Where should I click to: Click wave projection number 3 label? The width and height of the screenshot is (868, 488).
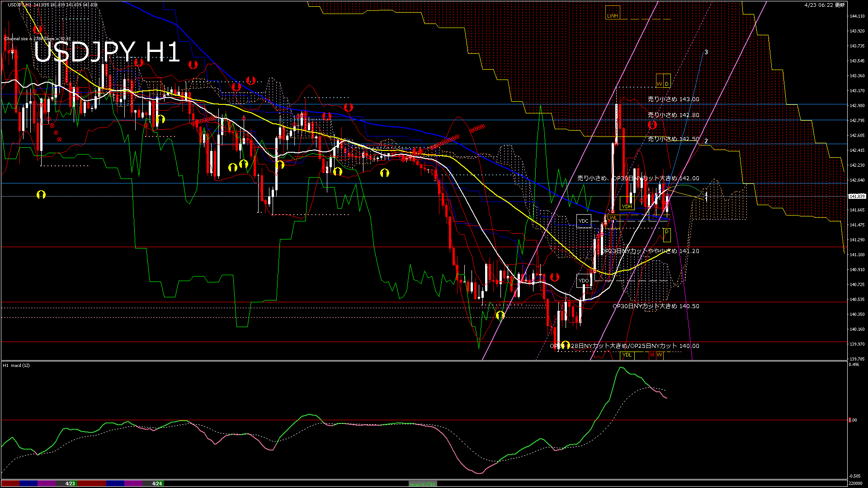706,52
